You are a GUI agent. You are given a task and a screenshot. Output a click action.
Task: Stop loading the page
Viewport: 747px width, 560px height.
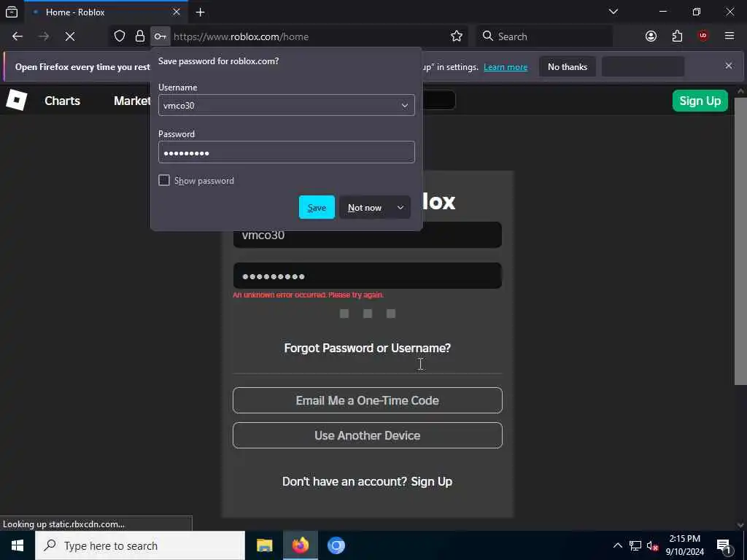pos(69,36)
